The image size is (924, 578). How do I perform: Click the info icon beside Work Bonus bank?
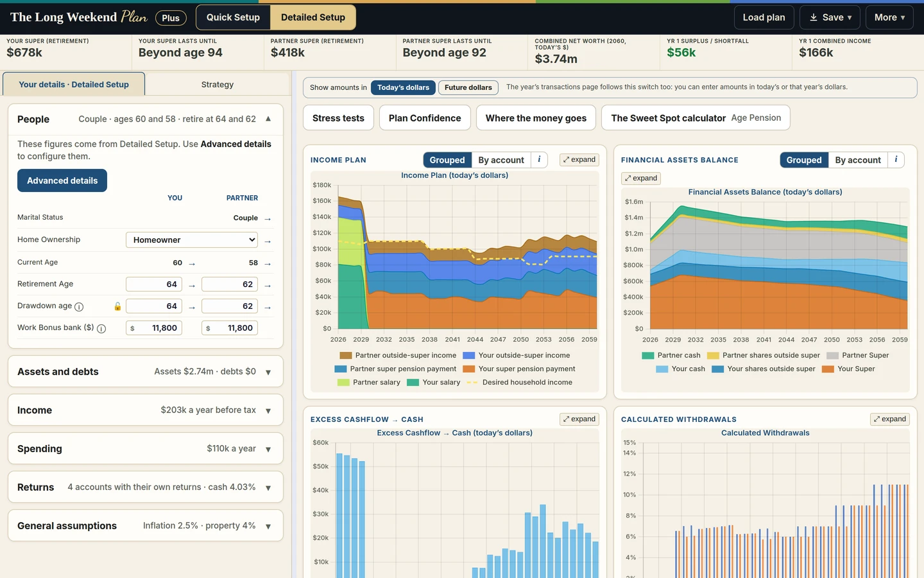pos(101,329)
